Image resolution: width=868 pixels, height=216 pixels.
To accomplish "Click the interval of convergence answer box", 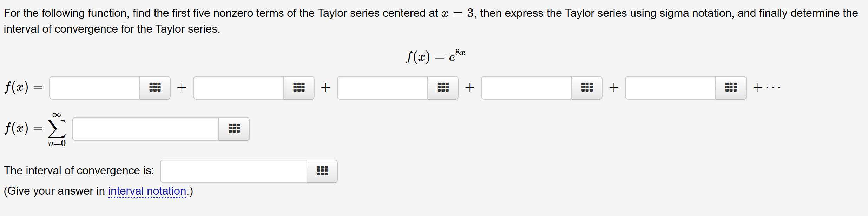I will [x=233, y=171].
